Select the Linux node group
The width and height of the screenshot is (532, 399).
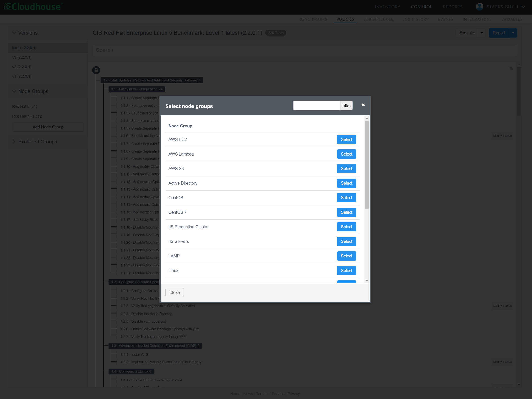[x=346, y=271]
